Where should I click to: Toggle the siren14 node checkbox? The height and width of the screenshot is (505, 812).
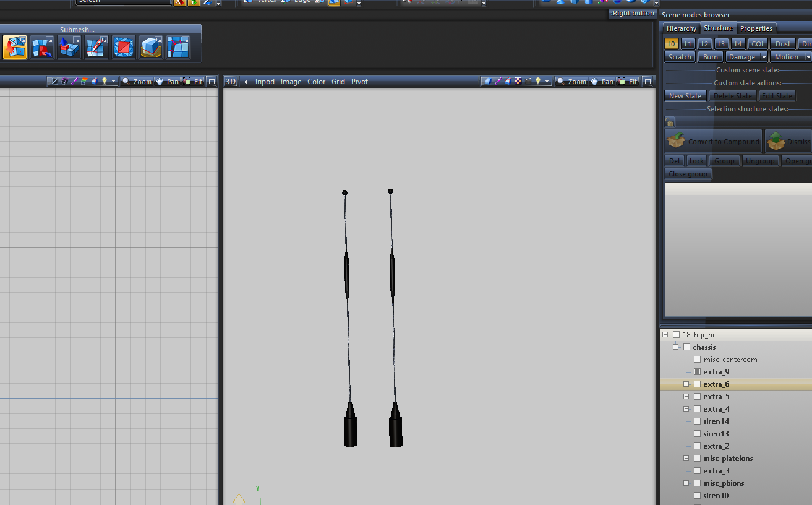point(697,421)
